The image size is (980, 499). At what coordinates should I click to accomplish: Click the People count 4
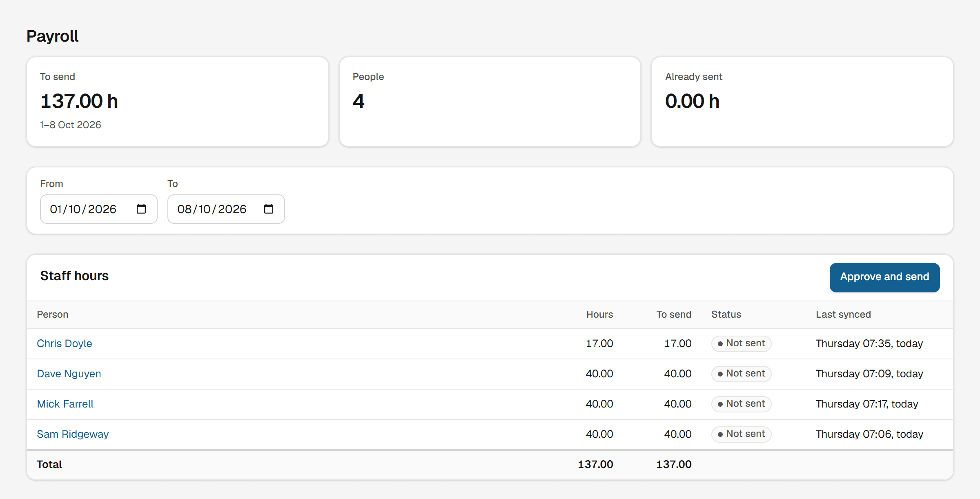359,101
